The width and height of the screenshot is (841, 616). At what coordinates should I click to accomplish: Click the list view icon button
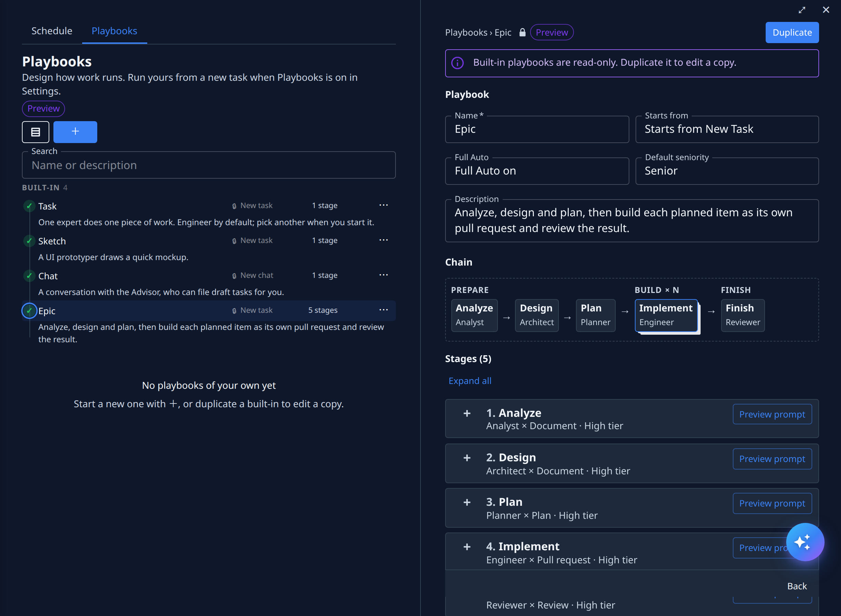pos(36,132)
